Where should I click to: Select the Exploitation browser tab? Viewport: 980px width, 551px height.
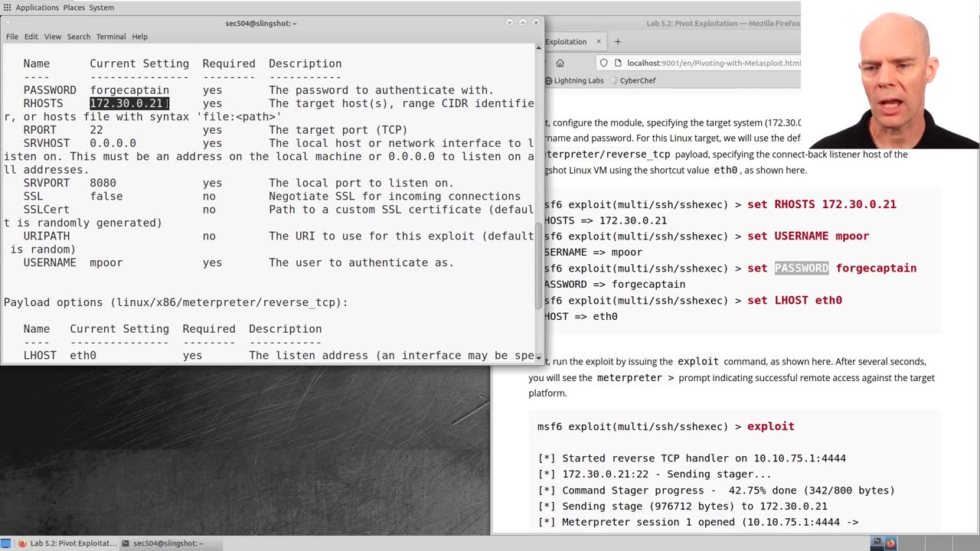pos(570,41)
